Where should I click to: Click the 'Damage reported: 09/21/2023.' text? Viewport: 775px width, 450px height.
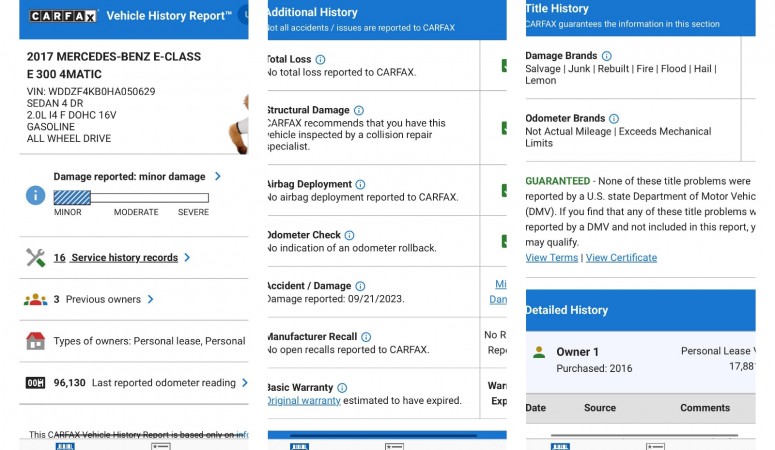click(x=336, y=299)
